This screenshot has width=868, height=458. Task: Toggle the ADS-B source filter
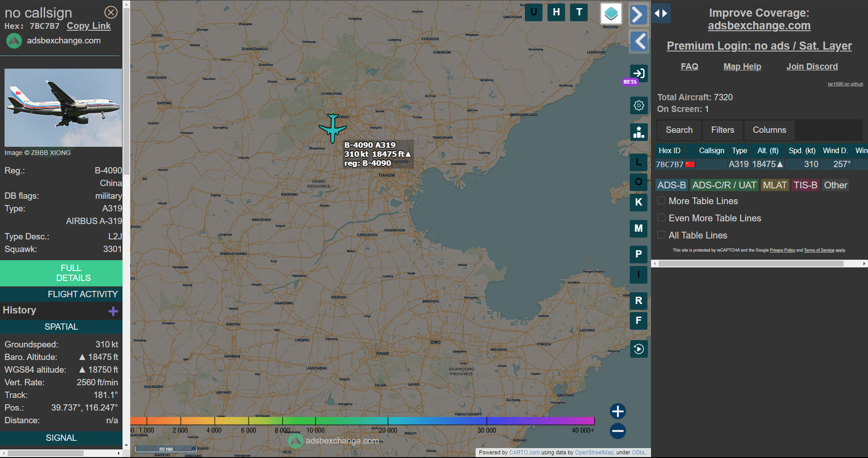pos(671,185)
